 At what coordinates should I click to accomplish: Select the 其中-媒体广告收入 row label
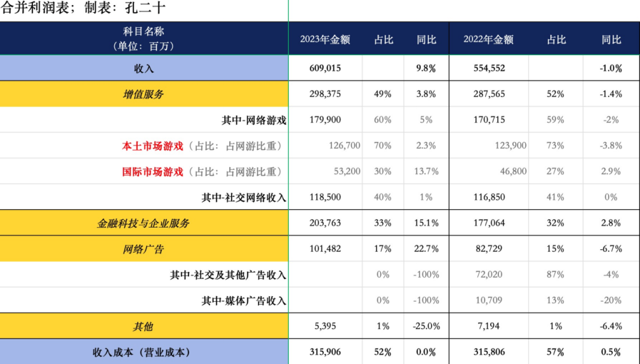pos(244,301)
